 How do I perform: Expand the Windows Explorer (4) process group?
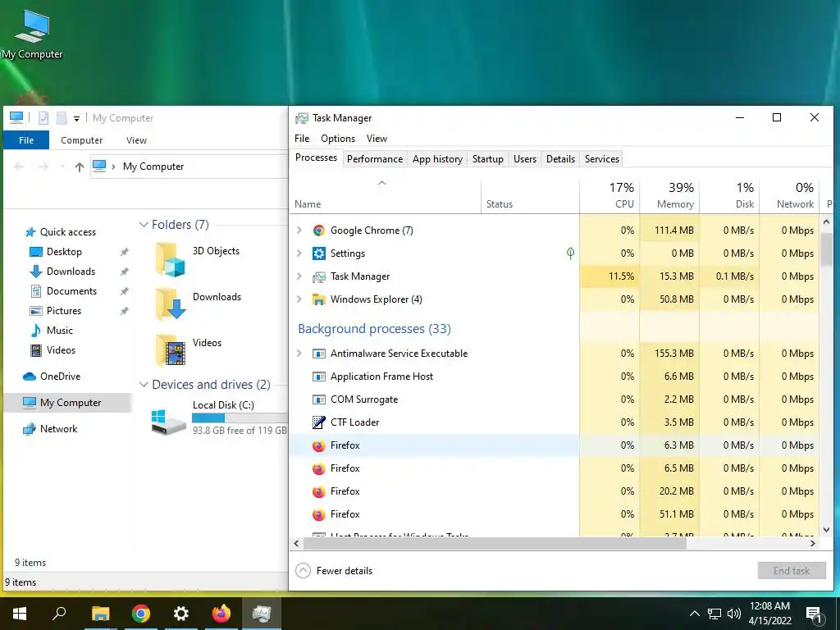[299, 299]
